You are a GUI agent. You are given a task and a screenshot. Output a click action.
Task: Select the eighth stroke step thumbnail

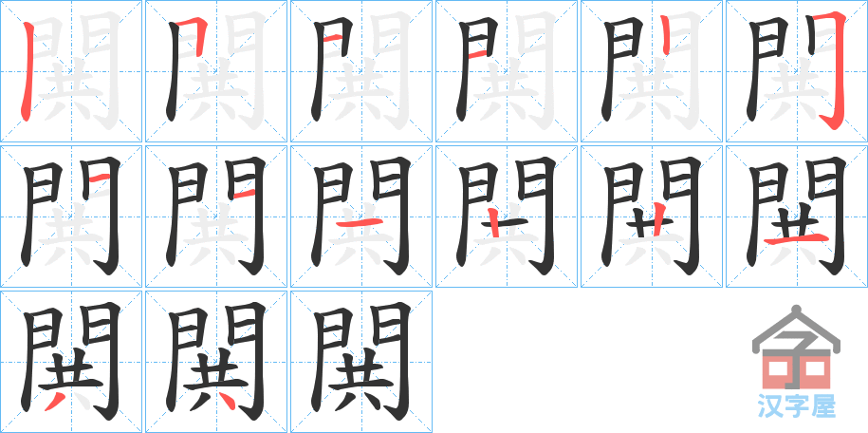tap(216, 216)
